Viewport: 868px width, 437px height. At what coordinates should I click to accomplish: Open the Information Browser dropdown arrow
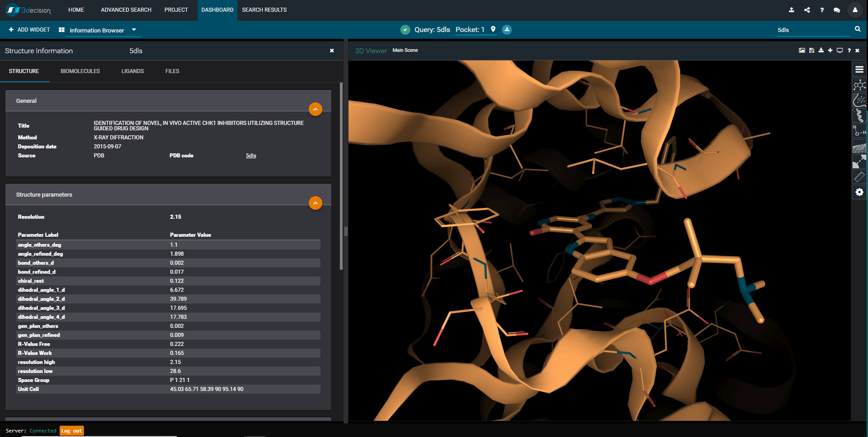(134, 30)
